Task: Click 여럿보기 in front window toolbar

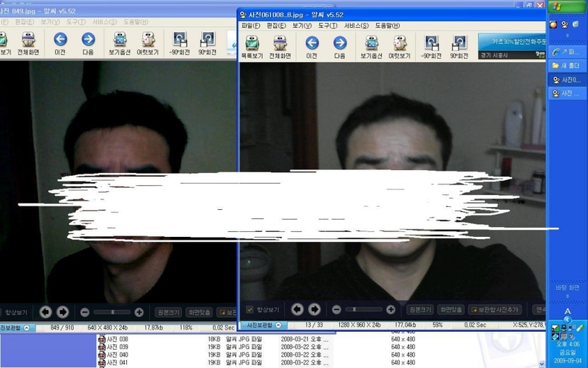Action: point(400,48)
